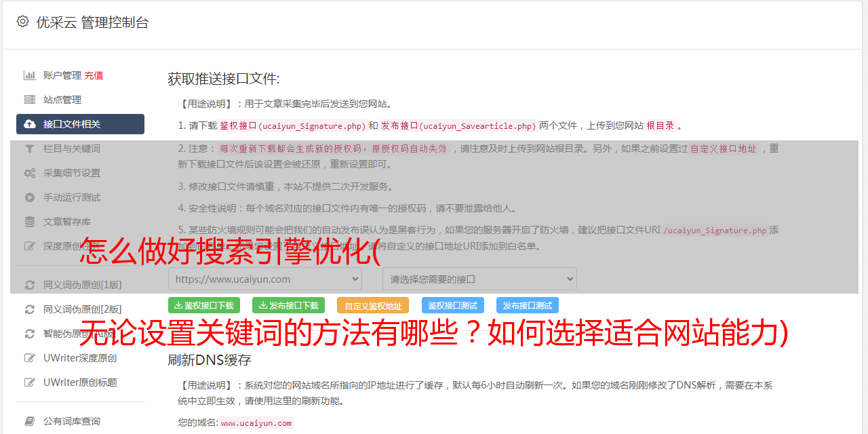Click the orange 自定义鉴权地址 button
The image size is (868, 434).
point(373,305)
